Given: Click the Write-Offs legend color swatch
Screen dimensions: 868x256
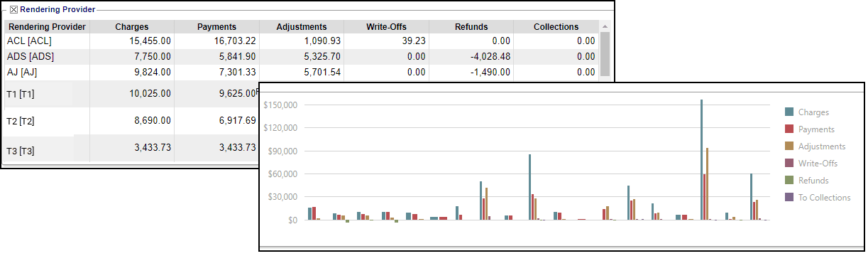Looking at the screenshot, I should pyautogui.click(x=789, y=164).
